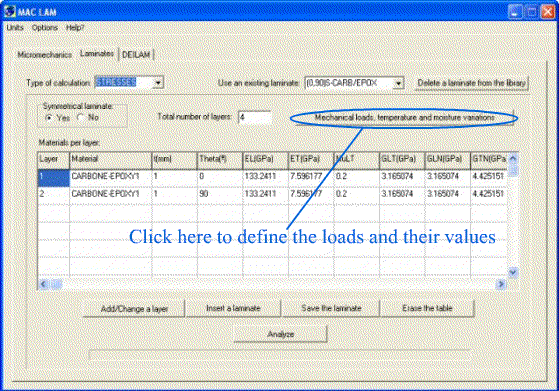Image resolution: width=559 pixels, height=391 pixels.
Task: Select No for symmetrical laminate
Action: (81, 117)
